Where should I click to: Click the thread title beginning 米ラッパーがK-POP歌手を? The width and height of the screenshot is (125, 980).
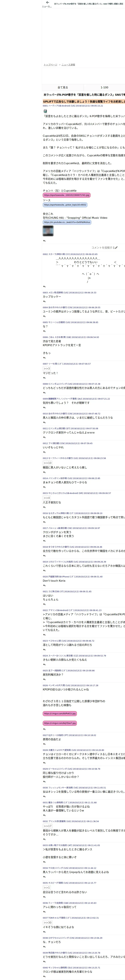click(84, 95)
